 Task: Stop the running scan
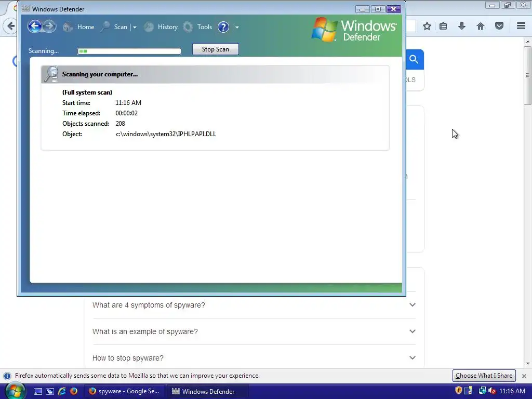point(216,49)
